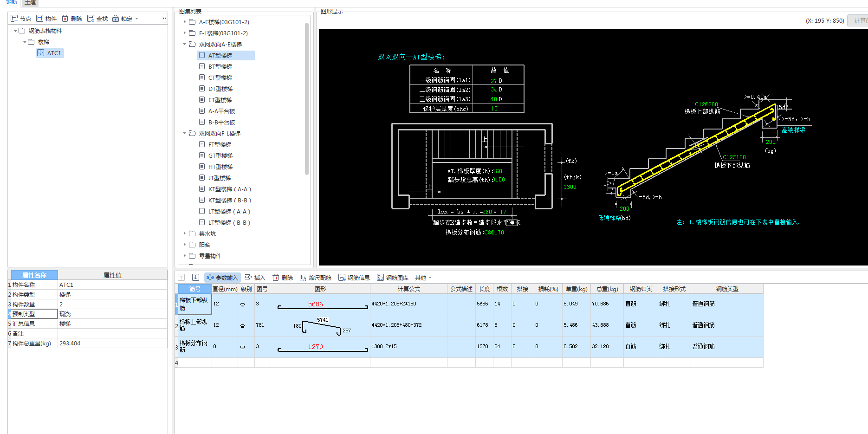The image size is (868, 434).
Task: Edit 保护层厚度 value 15
Action: [494, 109]
